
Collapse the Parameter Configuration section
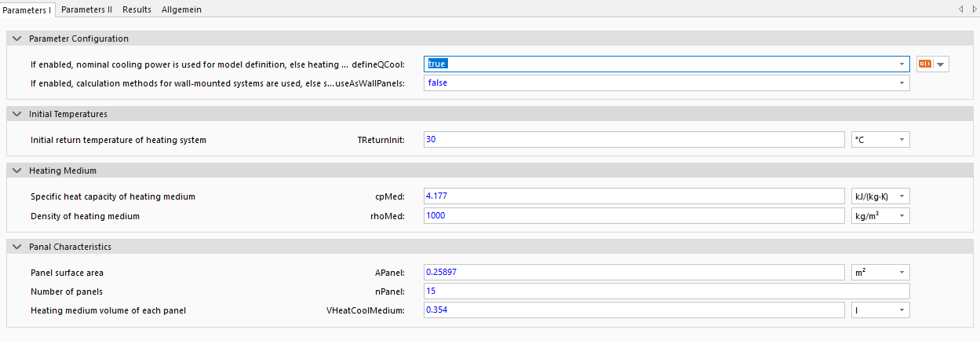point(17,38)
